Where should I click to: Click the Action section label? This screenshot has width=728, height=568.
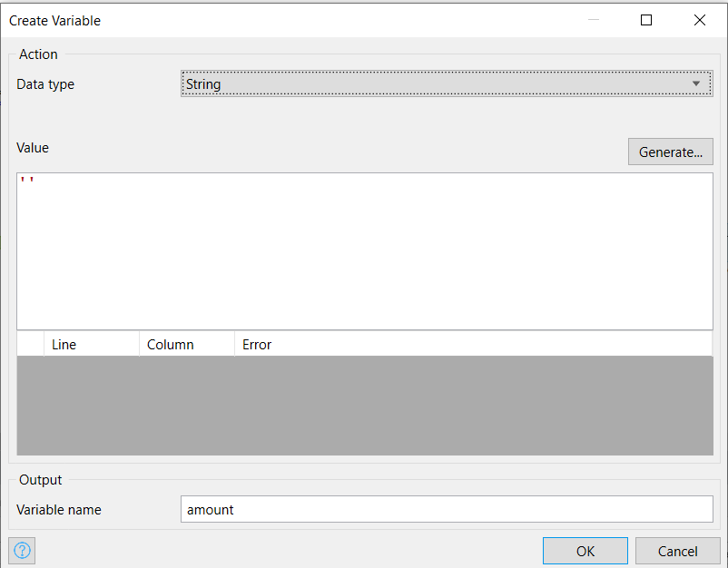click(x=38, y=54)
